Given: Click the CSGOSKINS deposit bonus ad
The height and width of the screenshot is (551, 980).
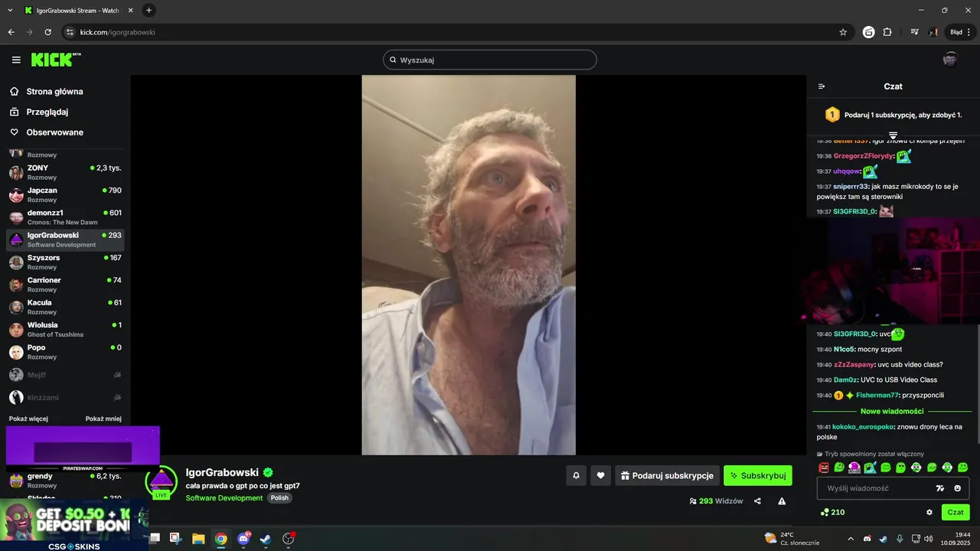Looking at the screenshot, I should pyautogui.click(x=73, y=526).
